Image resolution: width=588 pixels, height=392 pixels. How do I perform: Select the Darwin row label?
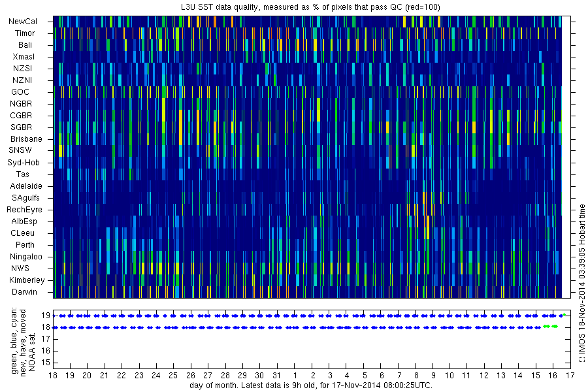(24, 292)
